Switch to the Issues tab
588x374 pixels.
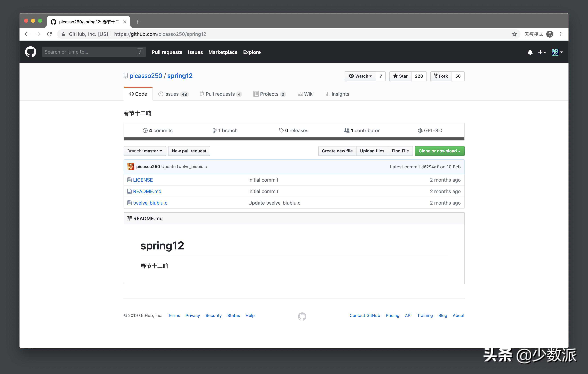(x=173, y=94)
